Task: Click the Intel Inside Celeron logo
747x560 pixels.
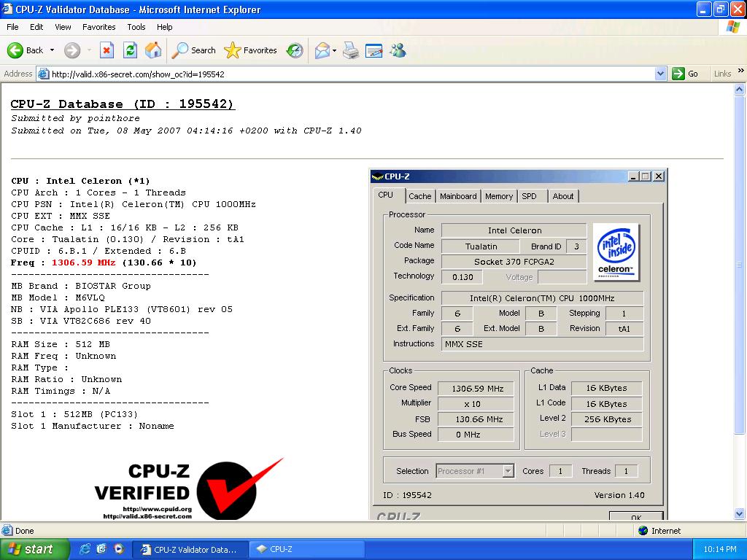Action: coord(616,252)
